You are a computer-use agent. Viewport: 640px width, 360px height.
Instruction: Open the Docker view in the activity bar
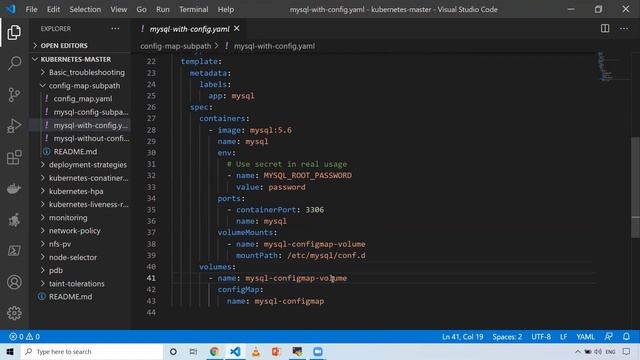pos(14,189)
